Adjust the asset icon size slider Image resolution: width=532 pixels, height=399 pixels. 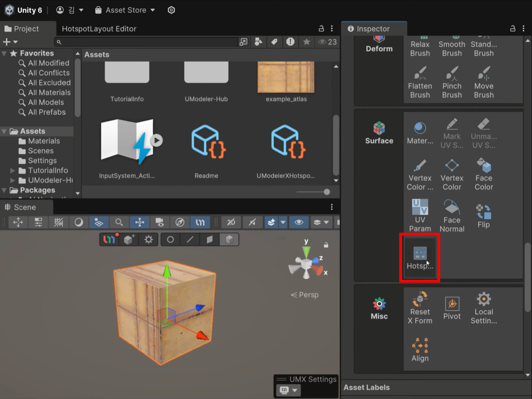(313, 192)
